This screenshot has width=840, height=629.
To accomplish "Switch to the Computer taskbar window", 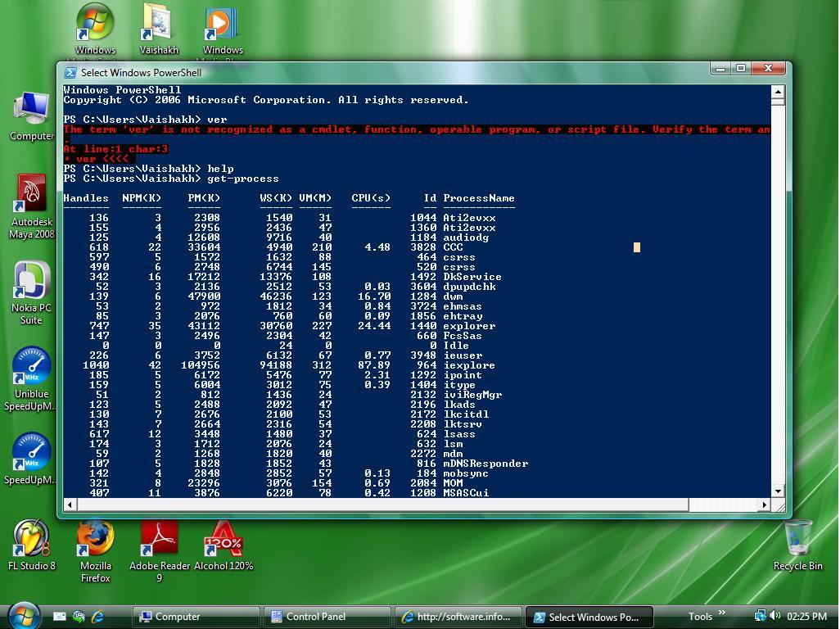I will (x=196, y=617).
